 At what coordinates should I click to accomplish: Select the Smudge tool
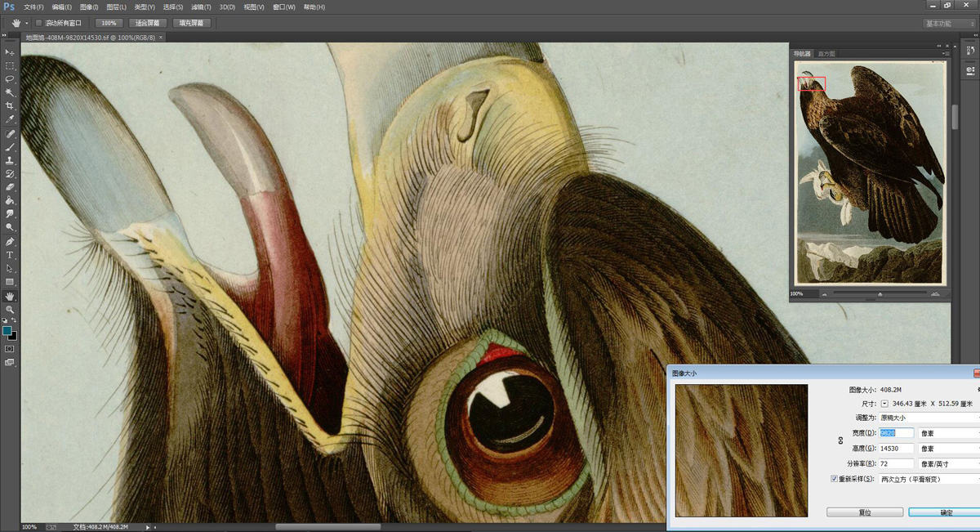(10, 214)
